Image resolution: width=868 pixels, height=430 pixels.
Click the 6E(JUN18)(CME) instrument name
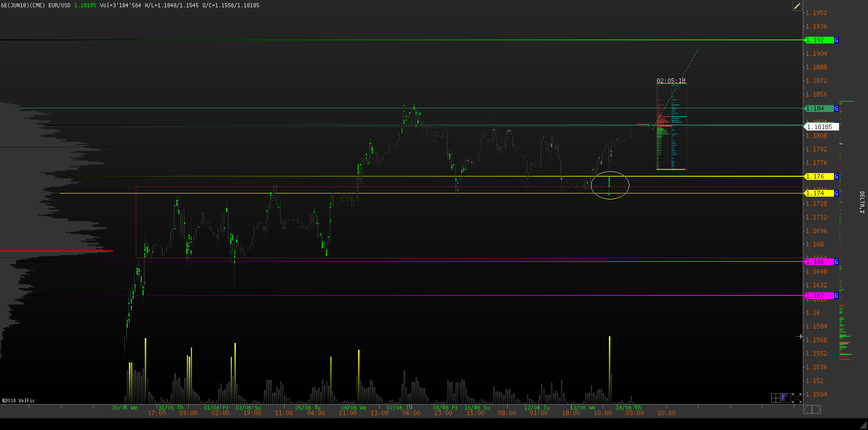coord(23,5)
